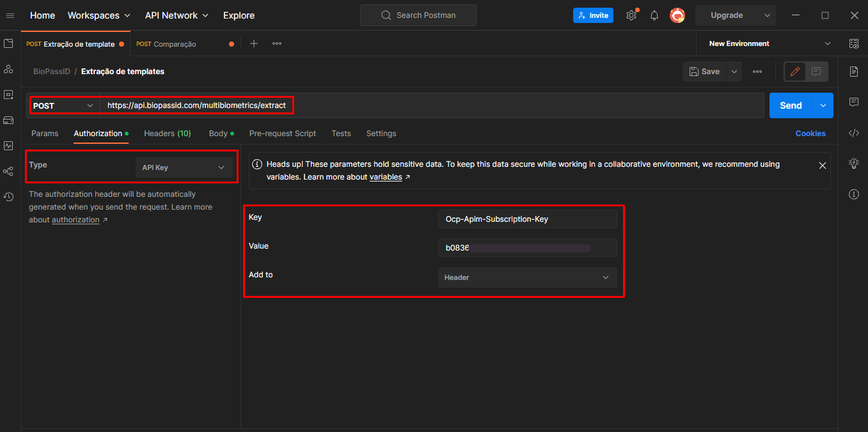The image size is (868, 432).
Task: Switch to Pre-request Script tab
Action: [x=283, y=134]
